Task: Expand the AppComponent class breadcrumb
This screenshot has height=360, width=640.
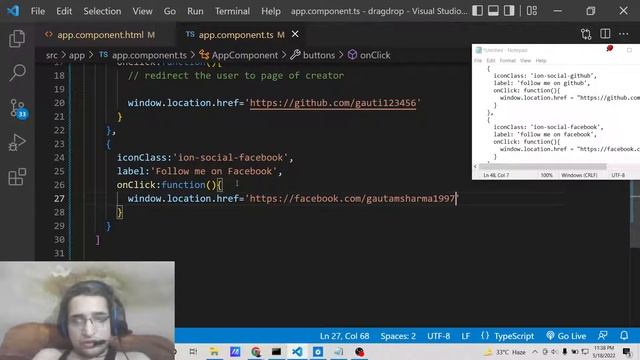Action: [239, 55]
